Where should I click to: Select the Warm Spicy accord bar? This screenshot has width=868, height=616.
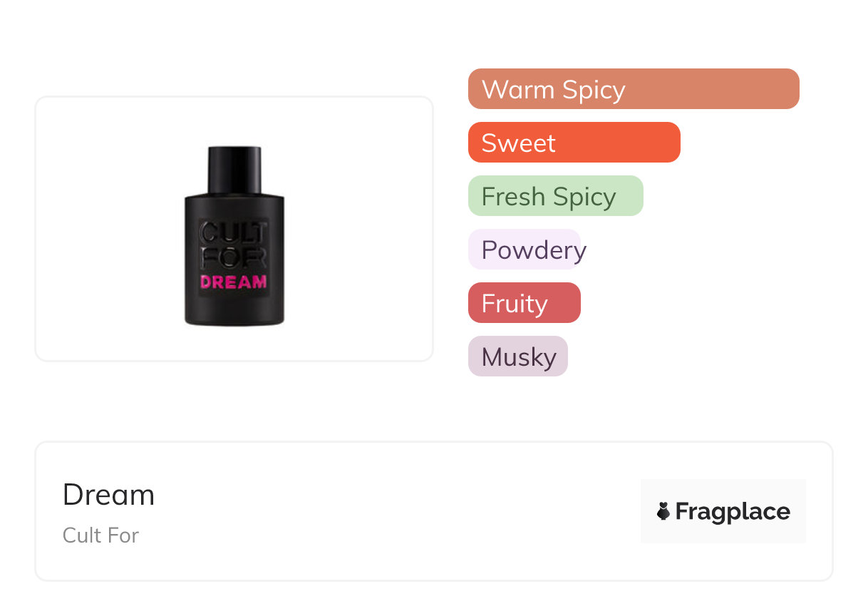[633, 89]
